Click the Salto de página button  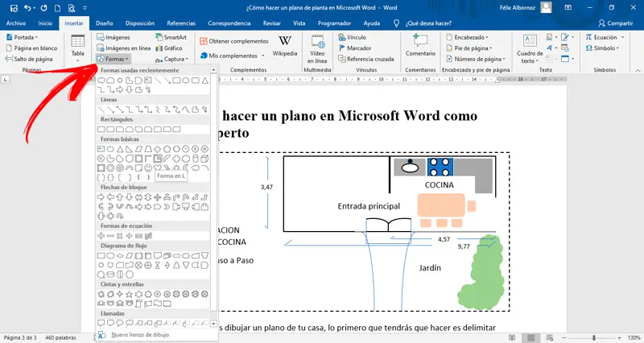click(x=29, y=59)
